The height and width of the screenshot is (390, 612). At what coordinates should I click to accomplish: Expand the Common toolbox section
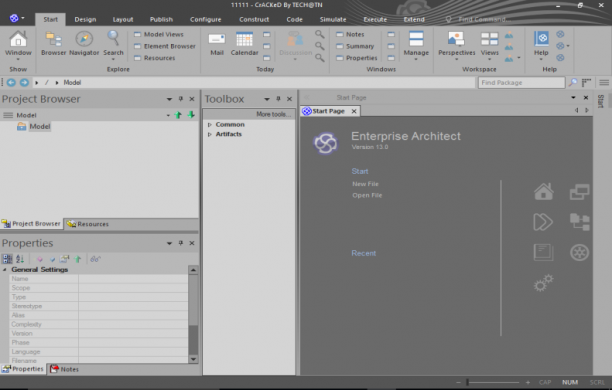point(210,125)
